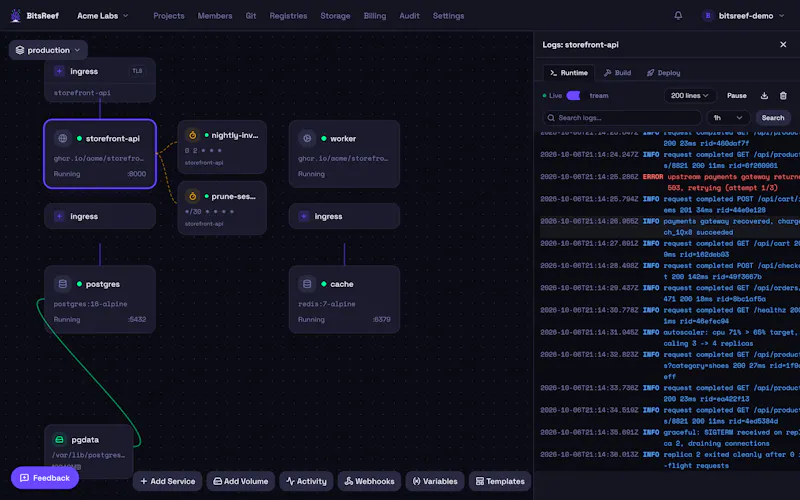This screenshot has height=500, width=800.
Task: Click the cron icon on prune-ses node
Action: click(x=192, y=196)
